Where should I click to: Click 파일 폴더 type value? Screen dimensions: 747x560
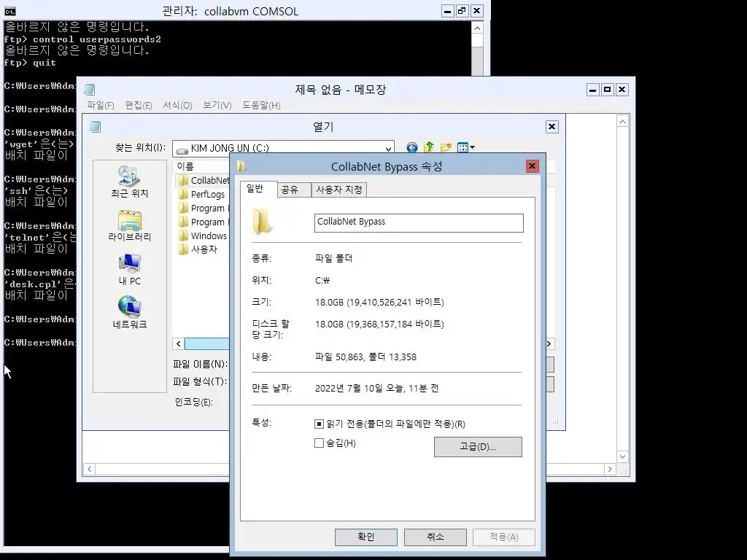(x=333, y=259)
